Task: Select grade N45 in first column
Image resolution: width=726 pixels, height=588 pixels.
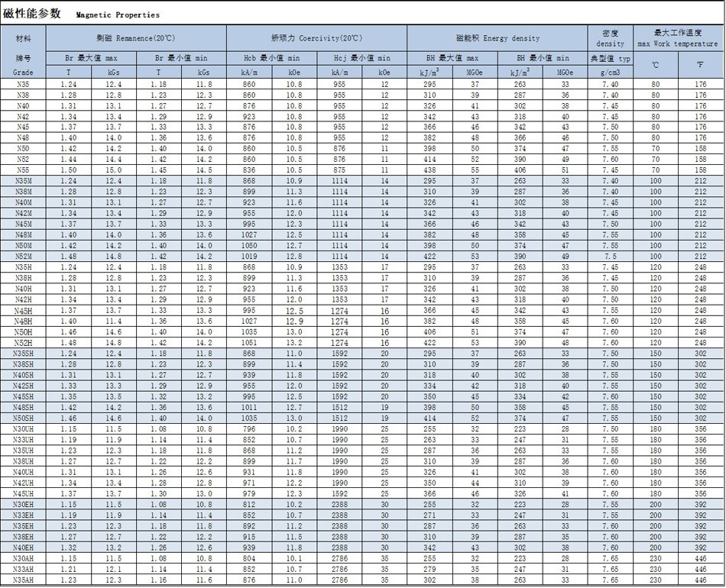Action: [23, 127]
